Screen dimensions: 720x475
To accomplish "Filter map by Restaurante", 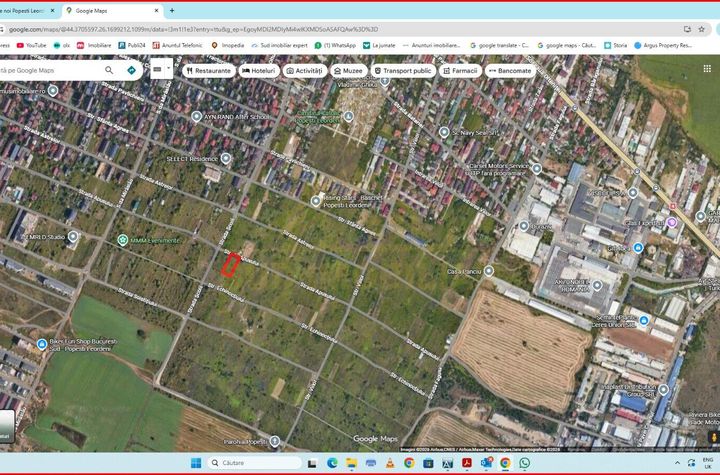I will click(x=209, y=71).
